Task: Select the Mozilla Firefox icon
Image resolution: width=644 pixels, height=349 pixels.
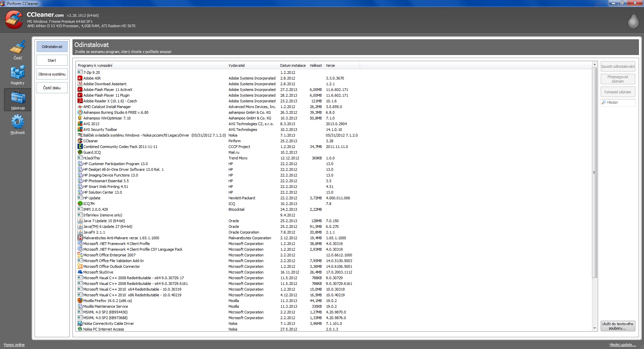Action: pos(80,301)
